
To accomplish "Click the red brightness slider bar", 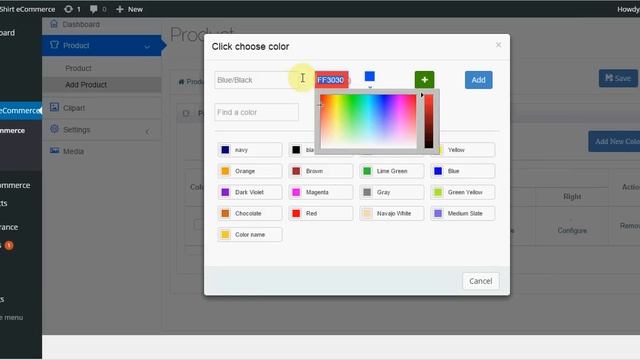I will tap(428, 121).
